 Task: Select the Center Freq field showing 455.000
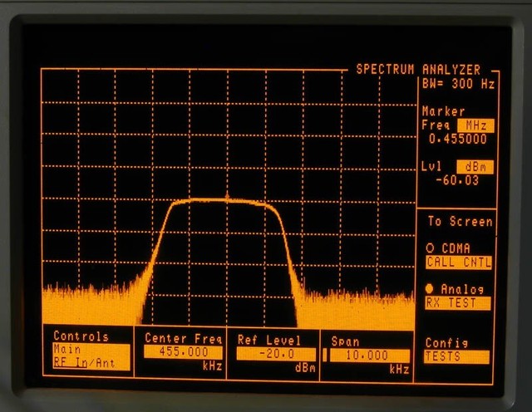tap(183, 351)
